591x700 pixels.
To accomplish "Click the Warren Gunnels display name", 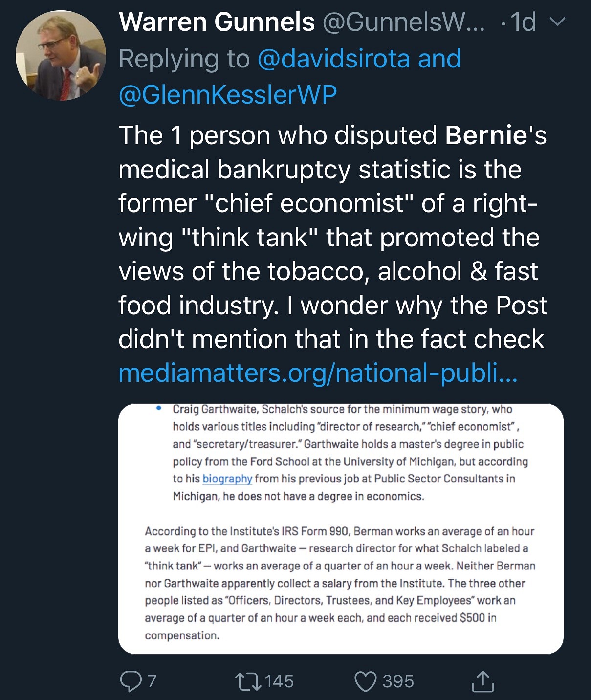I will pyautogui.click(x=217, y=22).
